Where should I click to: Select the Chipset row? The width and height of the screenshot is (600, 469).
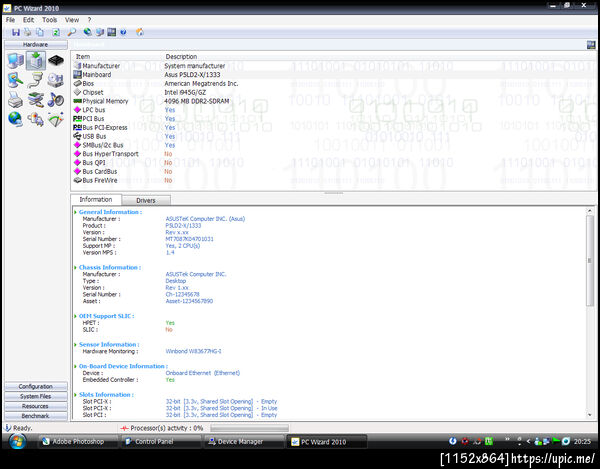coord(333,92)
